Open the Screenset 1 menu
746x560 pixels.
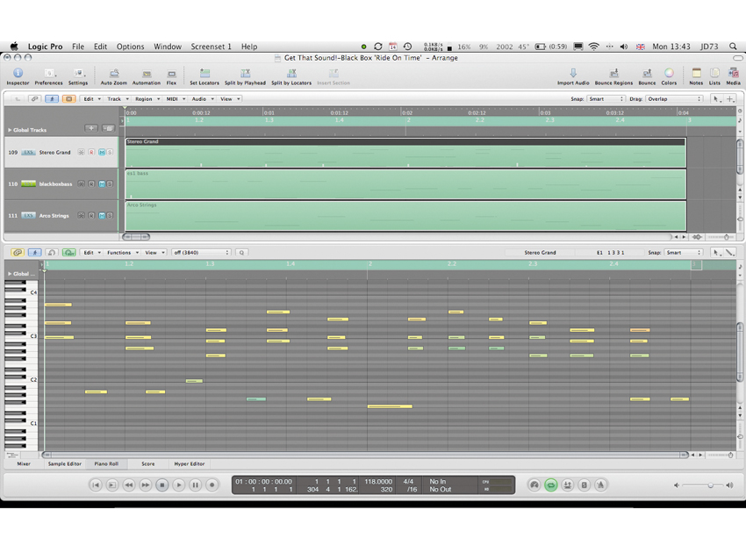pyautogui.click(x=211, y=47)
